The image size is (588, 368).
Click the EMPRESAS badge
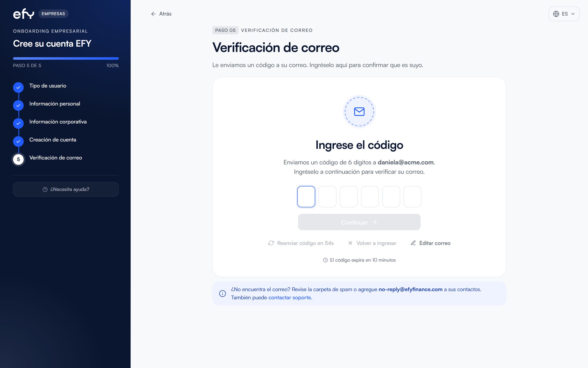pos(53,14)
